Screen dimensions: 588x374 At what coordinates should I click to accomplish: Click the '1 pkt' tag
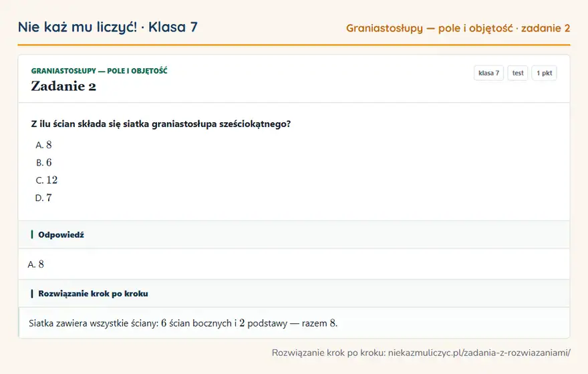(544, 73)
